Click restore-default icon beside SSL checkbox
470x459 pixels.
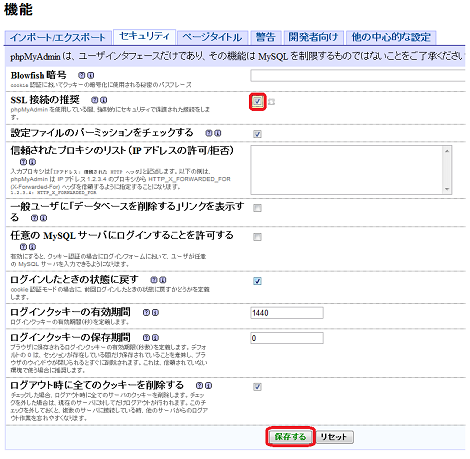point(271,101)
